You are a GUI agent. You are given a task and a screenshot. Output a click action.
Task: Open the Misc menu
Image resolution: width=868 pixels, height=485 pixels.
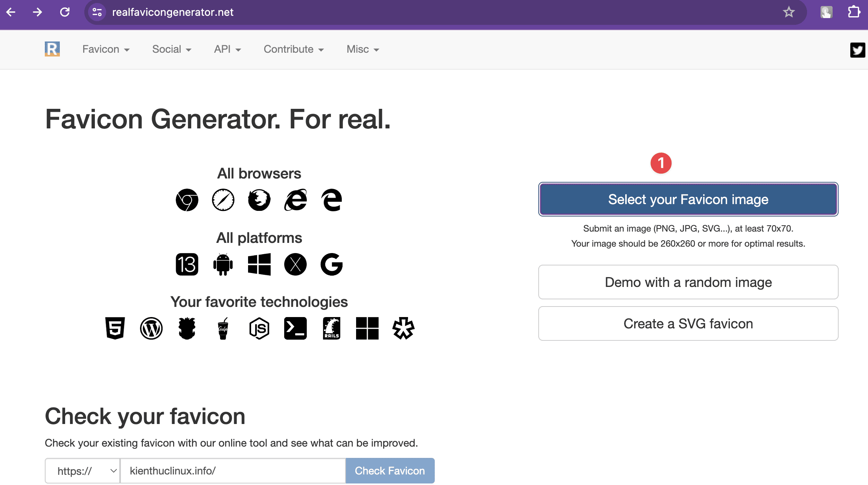pyautogui.click(x=362, y=49)
